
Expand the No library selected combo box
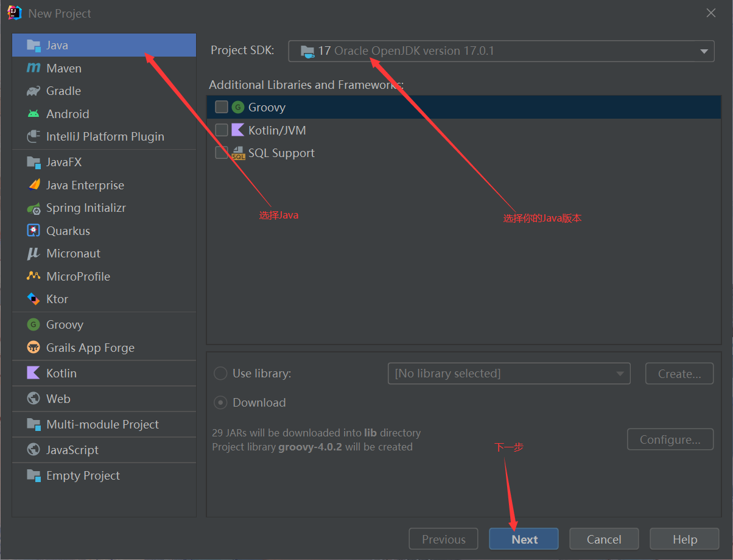coord(508,373)
